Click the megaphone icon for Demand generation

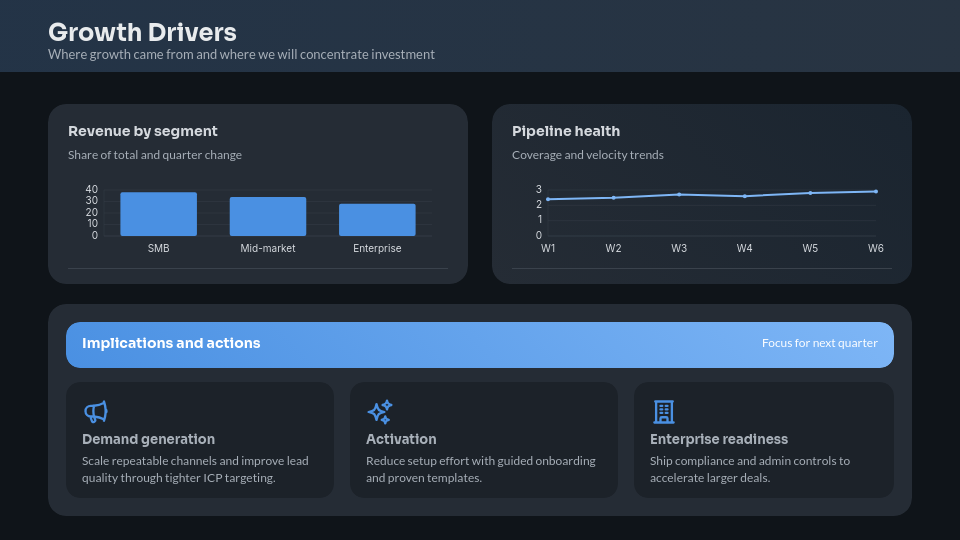[x=95, y=412]
